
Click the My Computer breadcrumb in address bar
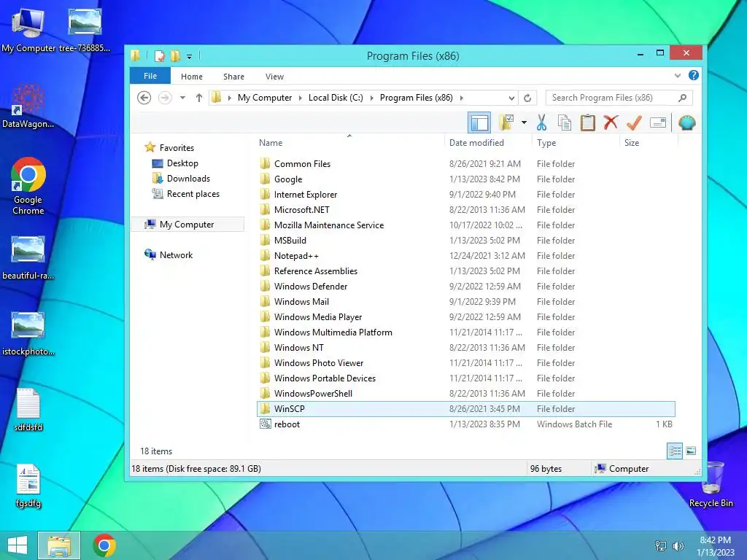264,98
